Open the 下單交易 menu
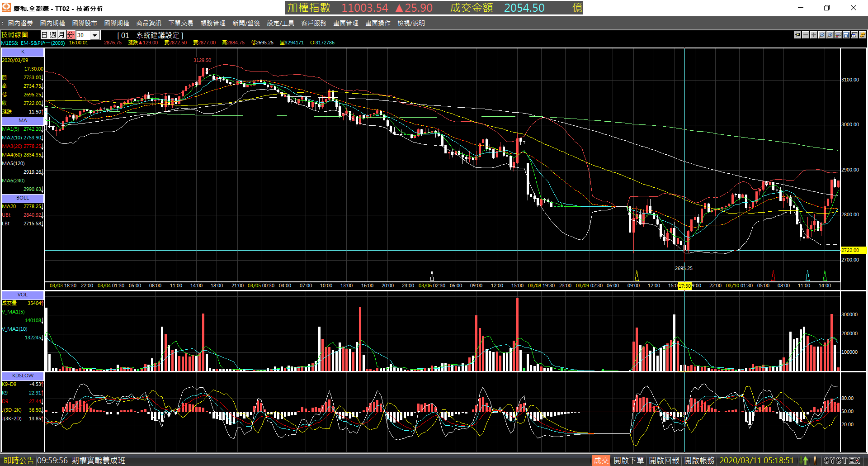The height and width of the screenshot is (466, 868). click(181, 23)
